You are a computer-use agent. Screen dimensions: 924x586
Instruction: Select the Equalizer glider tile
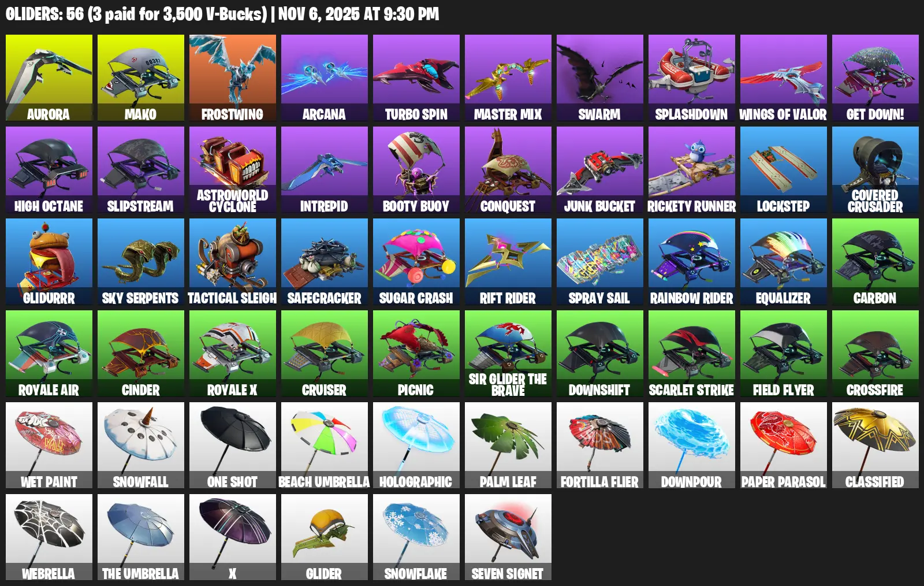784,262
